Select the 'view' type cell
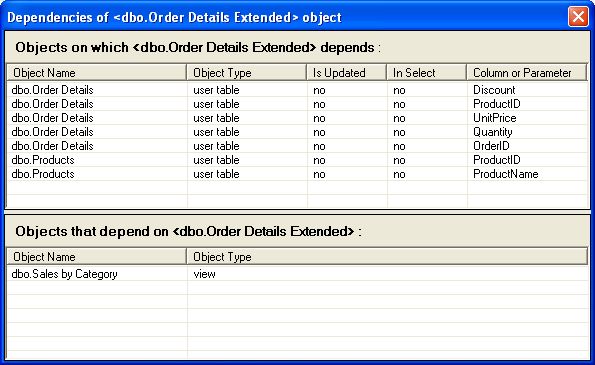The width and height of the screenshot is (595, 365). point(204,274)
